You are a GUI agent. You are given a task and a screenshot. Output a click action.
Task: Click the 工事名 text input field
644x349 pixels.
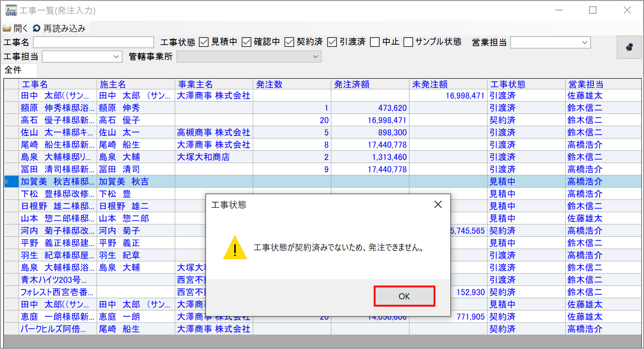93,42
